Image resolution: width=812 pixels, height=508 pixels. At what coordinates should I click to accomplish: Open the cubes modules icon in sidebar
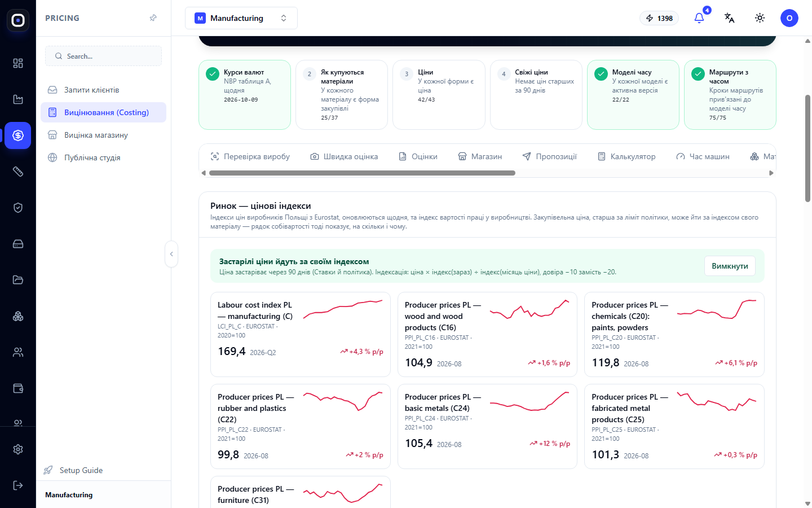point(18,316)
